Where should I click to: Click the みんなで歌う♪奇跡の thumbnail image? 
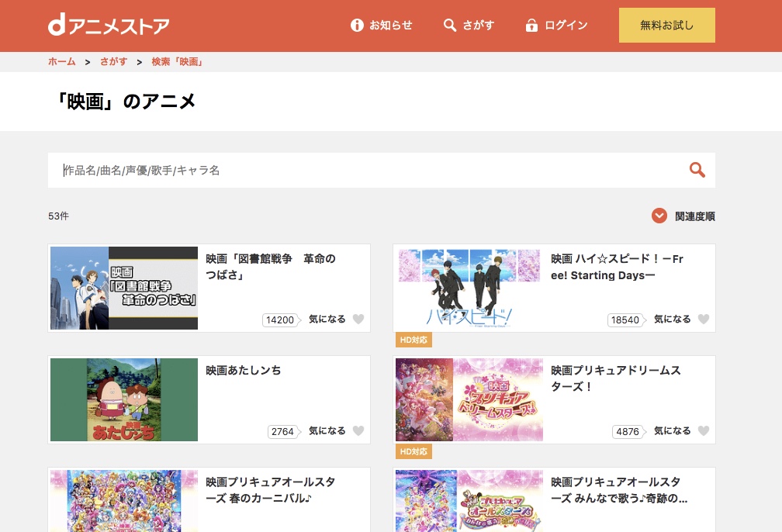(x=469, y=500)
